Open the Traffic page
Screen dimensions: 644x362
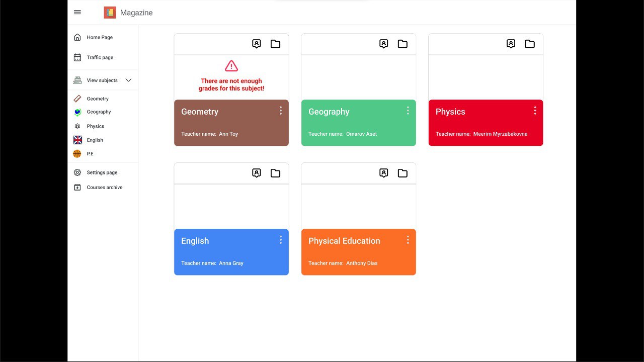click(100, 57)
